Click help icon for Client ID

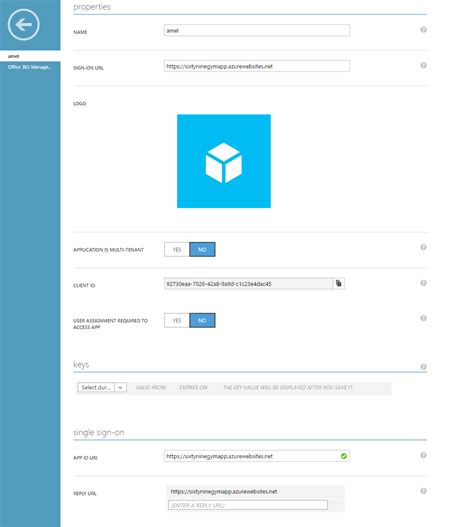[423, 283]
